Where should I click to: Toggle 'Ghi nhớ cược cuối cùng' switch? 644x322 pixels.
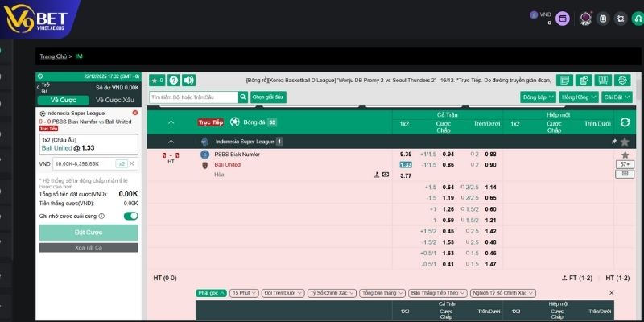point(130,217)
